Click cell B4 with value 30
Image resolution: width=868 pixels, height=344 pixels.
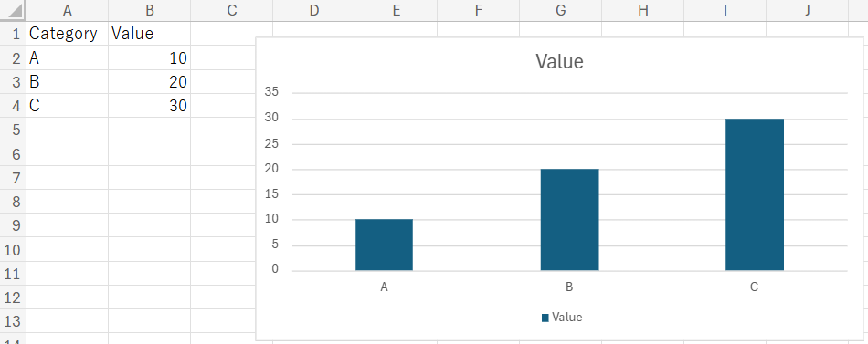(x=150, y=106)
